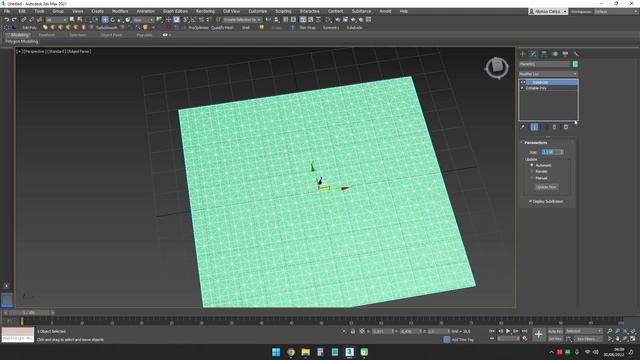Toggle Show End Result below the modifier stack

pos(534,127)
